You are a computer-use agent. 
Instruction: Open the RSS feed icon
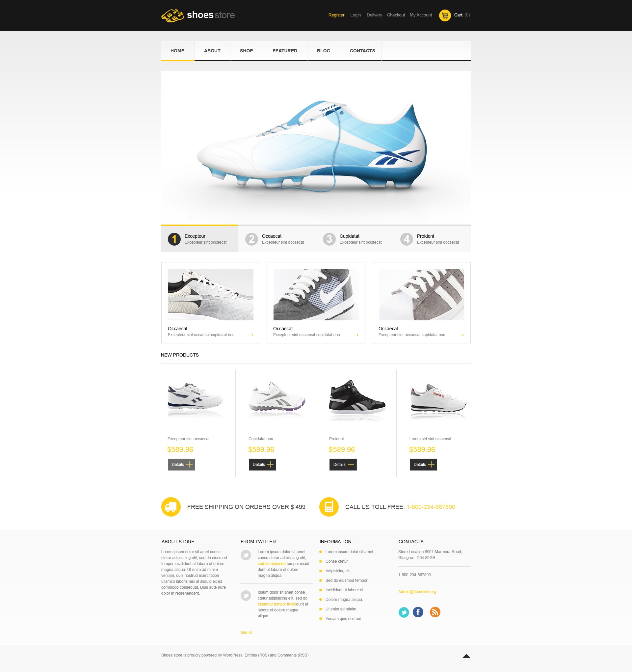click(435, 612)
